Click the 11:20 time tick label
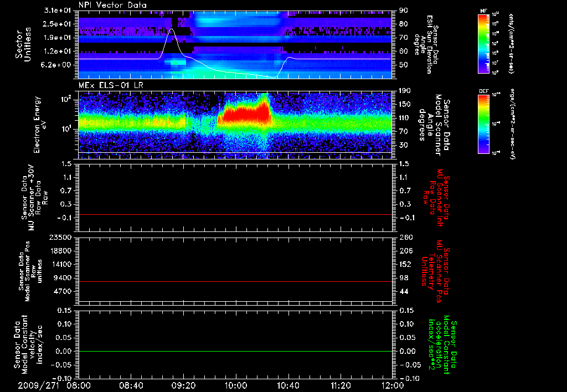This screenshot has height=392, width=567. point(341,386)
